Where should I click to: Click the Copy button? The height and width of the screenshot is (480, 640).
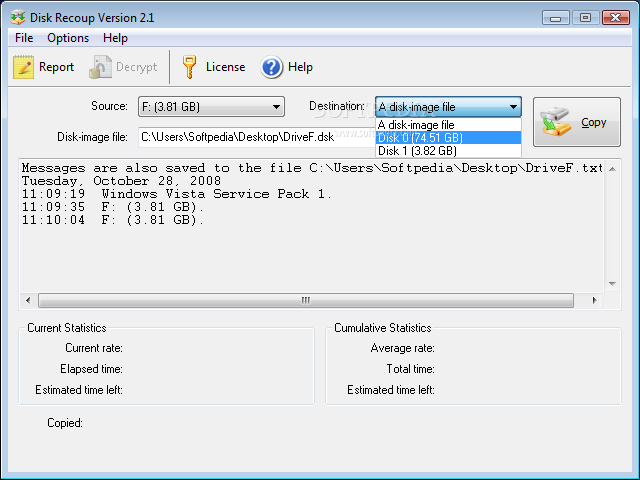577,122
